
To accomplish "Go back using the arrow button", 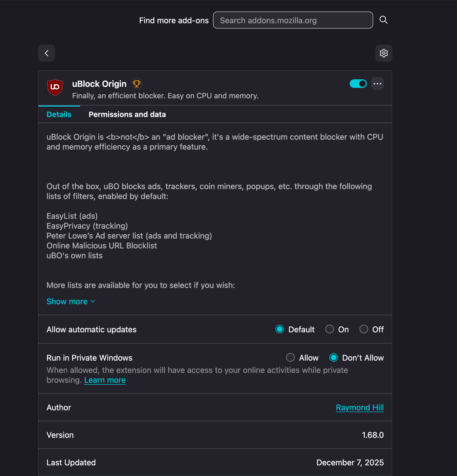I will coord(46,53).
